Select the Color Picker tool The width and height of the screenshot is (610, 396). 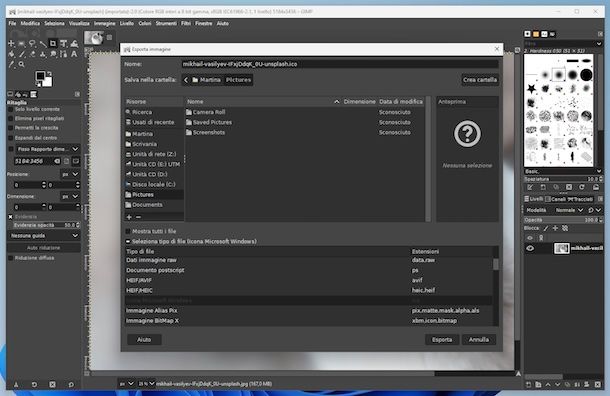[11, 65]
